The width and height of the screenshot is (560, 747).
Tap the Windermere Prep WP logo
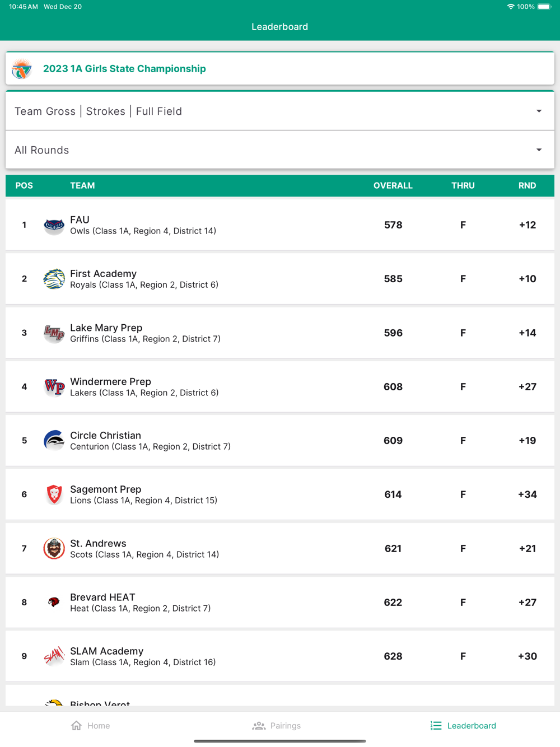[54, 387]
